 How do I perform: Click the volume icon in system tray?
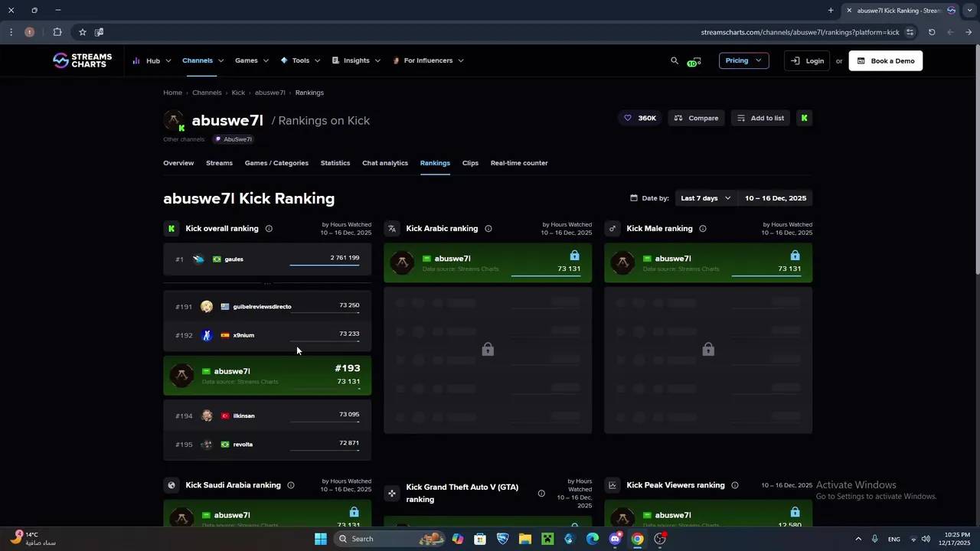tap(926, 539)
